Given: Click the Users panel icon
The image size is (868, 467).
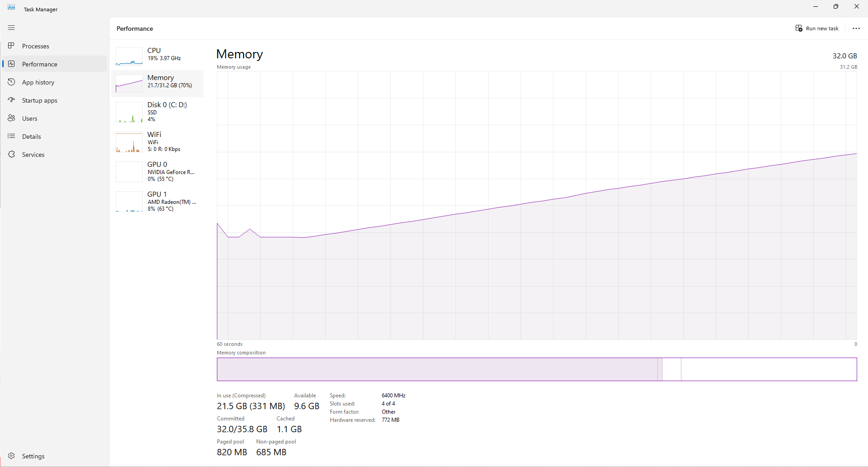Looking at the screenshot, I should (x=12, y=118).
